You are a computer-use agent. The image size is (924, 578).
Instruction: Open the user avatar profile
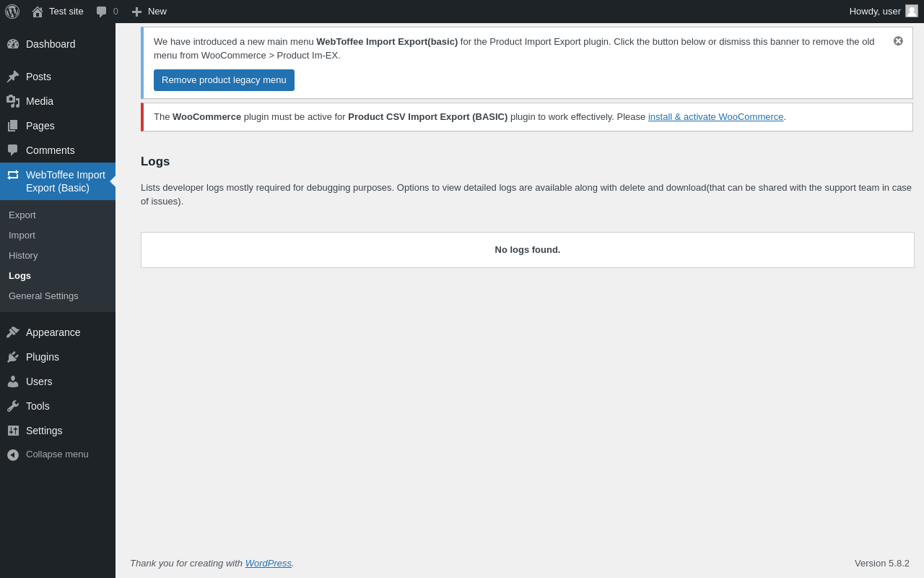912,11
